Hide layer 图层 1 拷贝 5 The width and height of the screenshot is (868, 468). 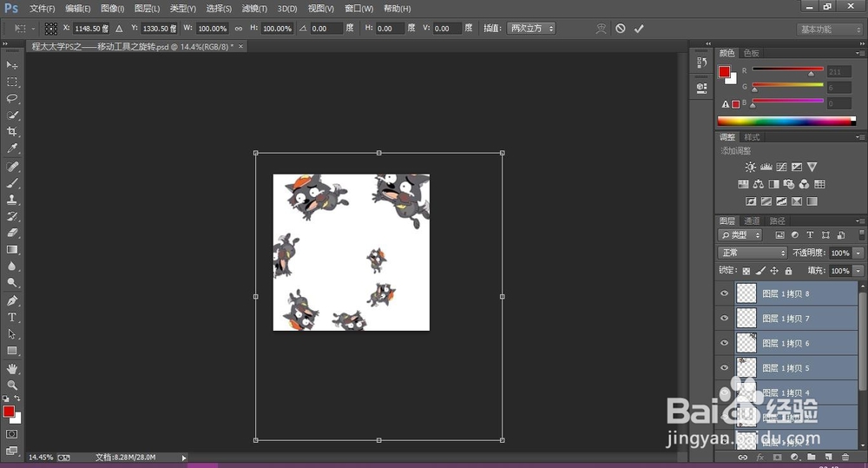tap(724, 368)
